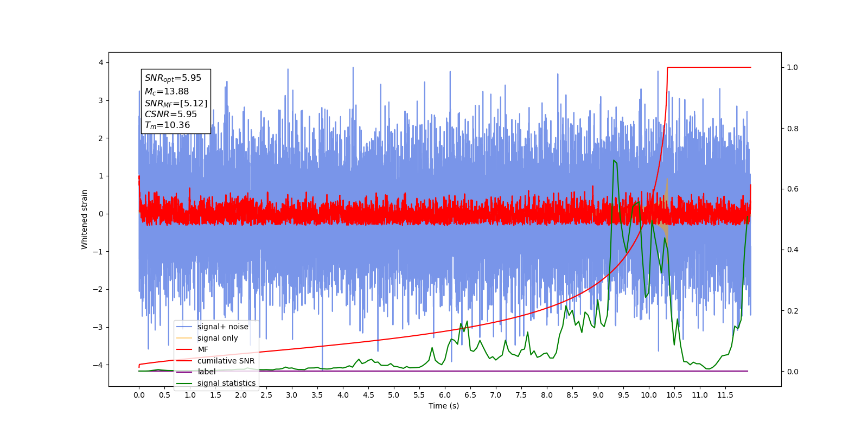868x434 pixels.
Task: Click the blue line swatch beside 'signal+ noise'
Action: 184,327
